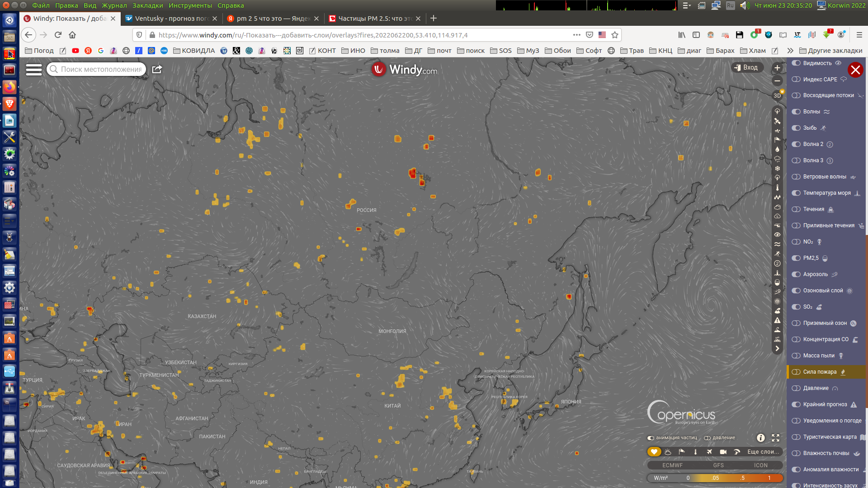Open a new browser tab
This screenshot has height=488, width=868.
[434, 18]
